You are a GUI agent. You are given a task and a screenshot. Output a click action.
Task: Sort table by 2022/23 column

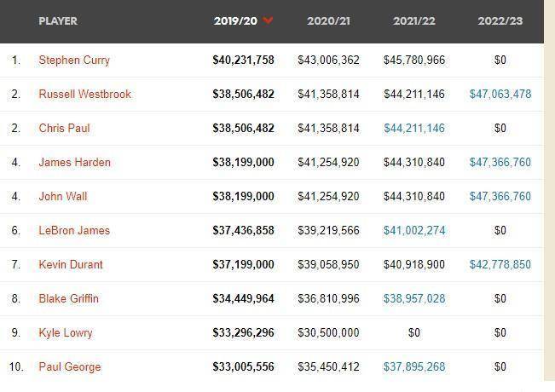(x=500, y=20)
